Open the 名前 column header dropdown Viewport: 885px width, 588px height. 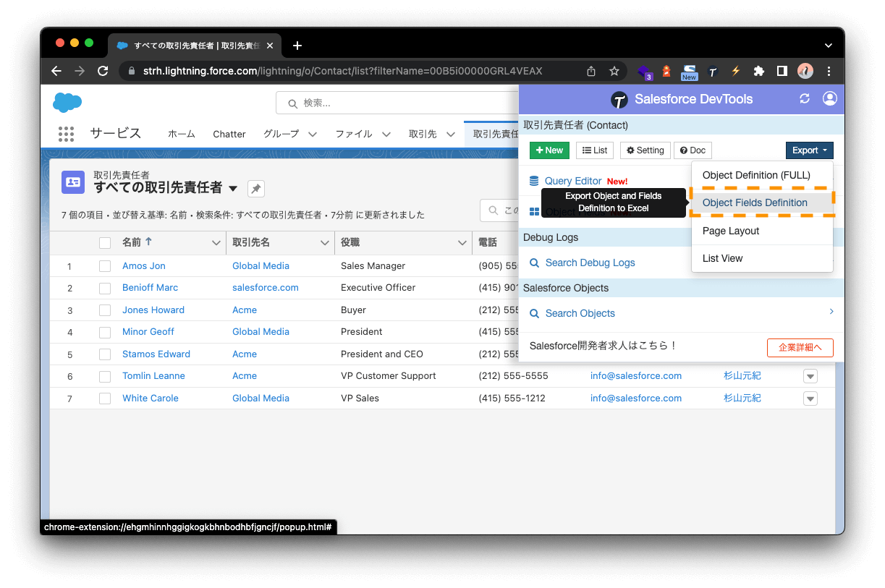[216, 242]
